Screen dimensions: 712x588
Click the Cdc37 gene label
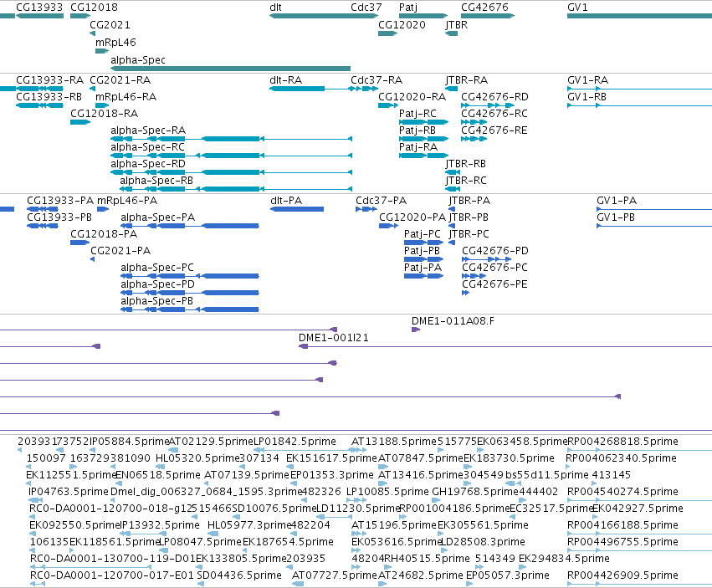click(x=366, y=8)
